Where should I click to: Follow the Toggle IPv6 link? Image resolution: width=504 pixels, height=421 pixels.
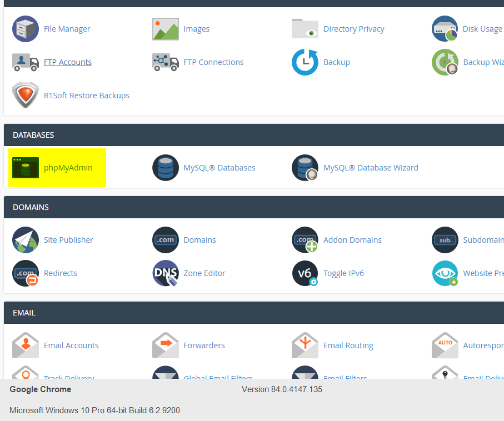pyautogui.click(x=343, y=273)
